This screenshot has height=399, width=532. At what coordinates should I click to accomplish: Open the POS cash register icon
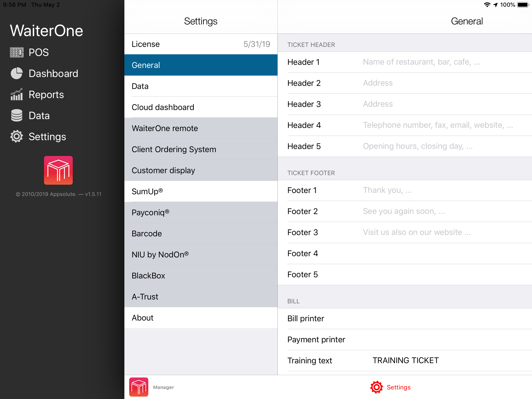pos(17,52)
